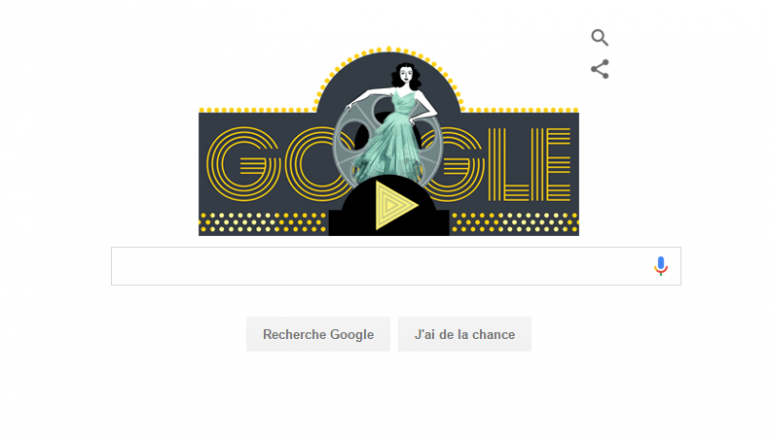Click the dotted lights panel at bottom left
The height and width of the screenshot is (440, 770).
(x=263, y=222)
